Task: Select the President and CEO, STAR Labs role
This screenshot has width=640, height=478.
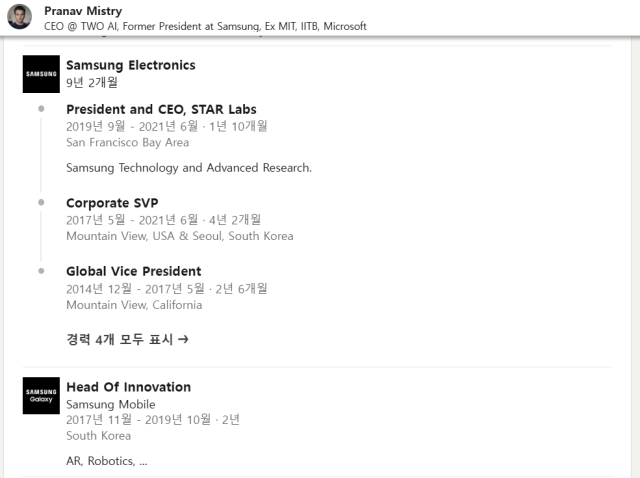Action: click(161, 109)
